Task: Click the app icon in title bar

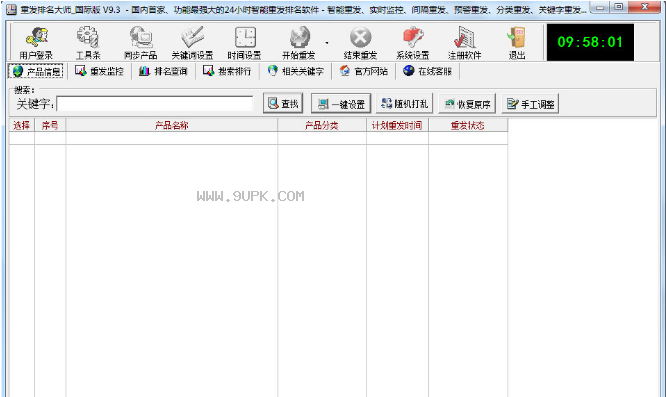Action: 11,9
